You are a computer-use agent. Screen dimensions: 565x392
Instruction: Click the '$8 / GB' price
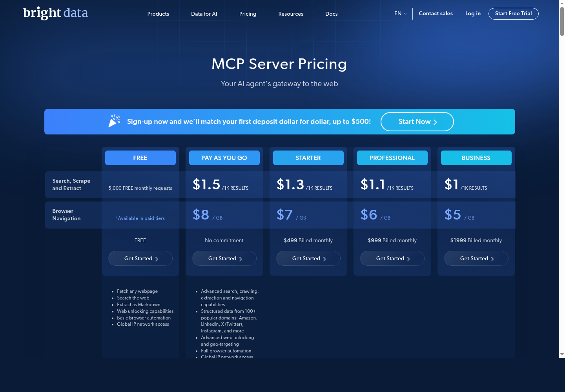208,215
